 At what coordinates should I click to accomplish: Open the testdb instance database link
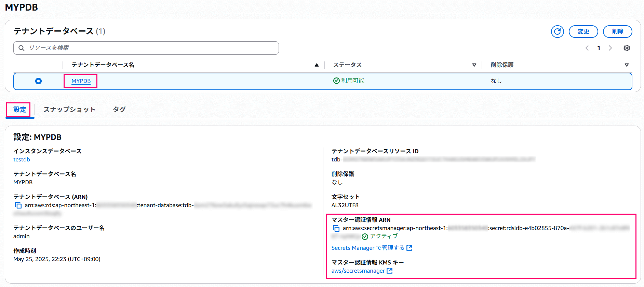point(22,159)
